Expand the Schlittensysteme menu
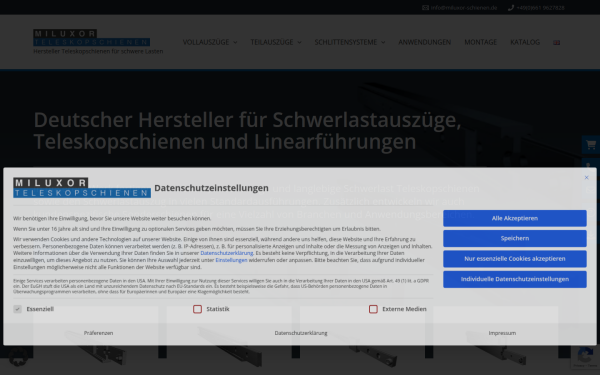600x375 pixels. [x=350, y=42]
